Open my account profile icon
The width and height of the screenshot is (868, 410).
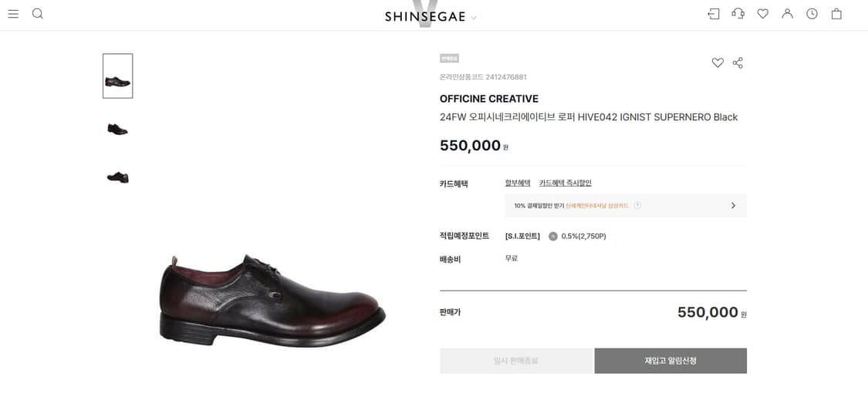tap(787, 14)
